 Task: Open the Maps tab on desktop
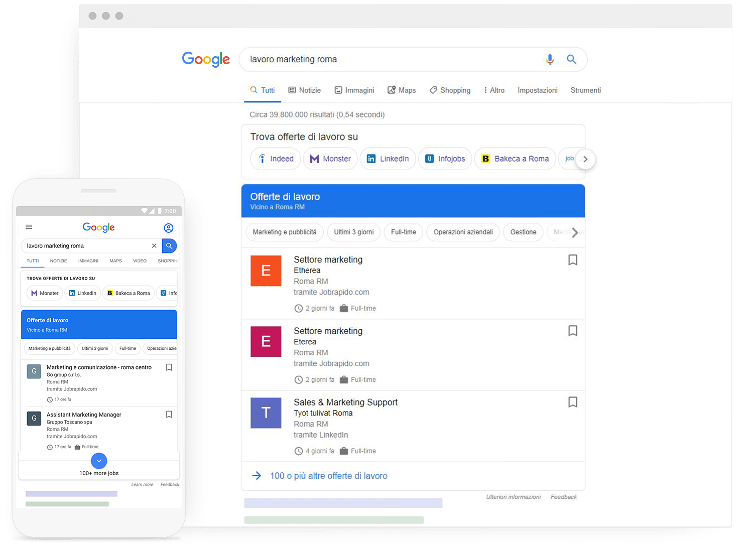pos(402,90)
